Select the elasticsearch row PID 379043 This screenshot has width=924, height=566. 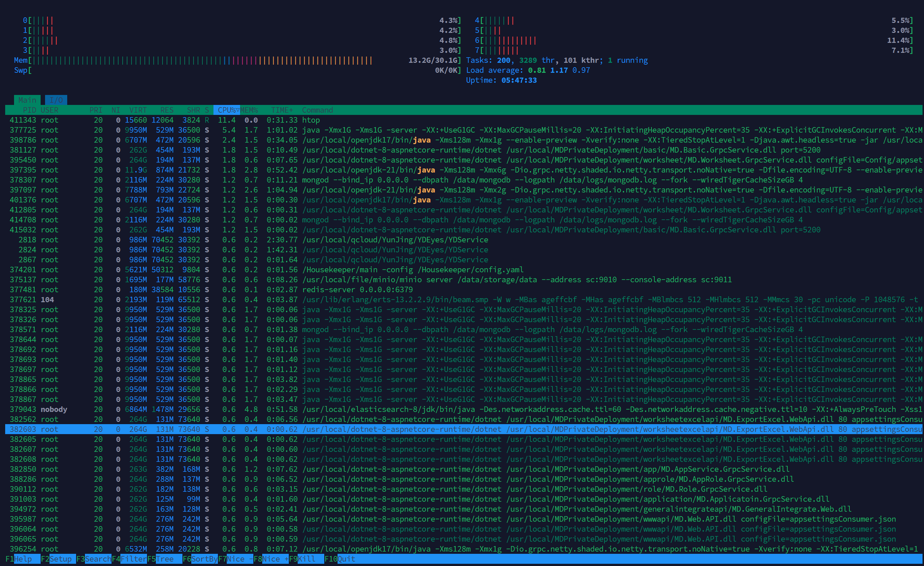(463, 410)
